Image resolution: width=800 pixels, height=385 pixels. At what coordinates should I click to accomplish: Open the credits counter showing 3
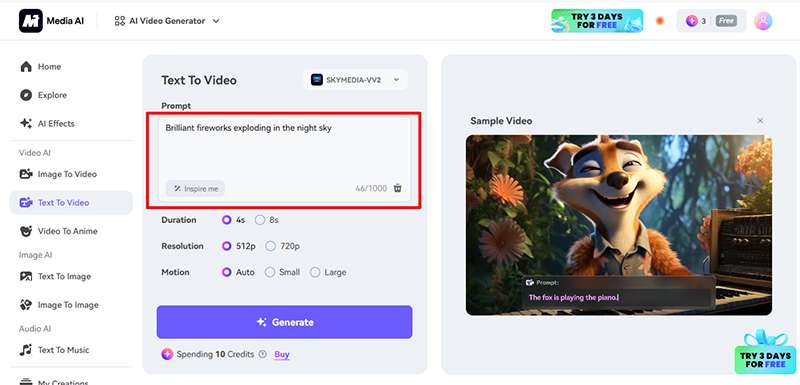pos(696,21)
